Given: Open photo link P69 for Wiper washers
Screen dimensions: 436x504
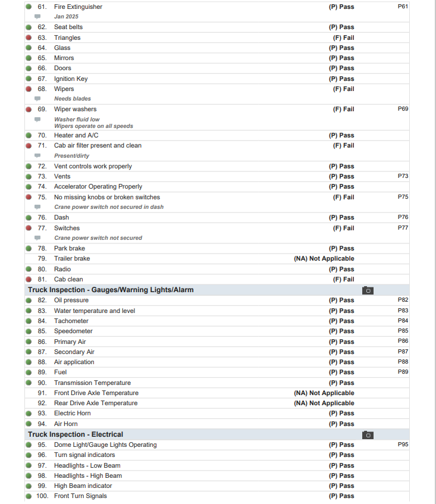Looking at the screenshot, I should [403, 109].
